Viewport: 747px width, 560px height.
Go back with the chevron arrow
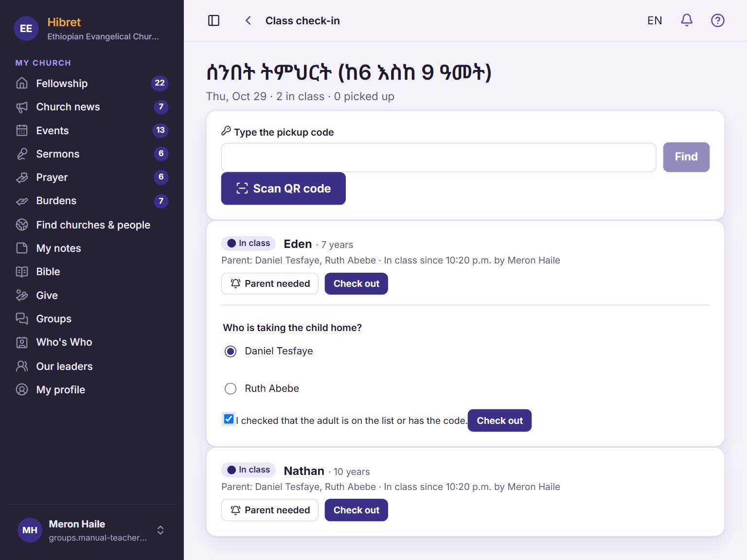coord(248,20)
